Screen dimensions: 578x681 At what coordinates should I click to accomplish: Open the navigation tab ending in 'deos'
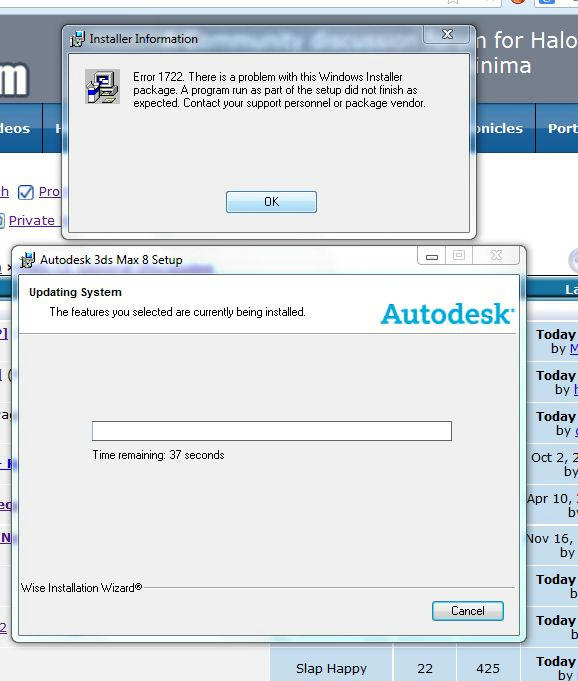pyautogui.click(x=17, y=128)
